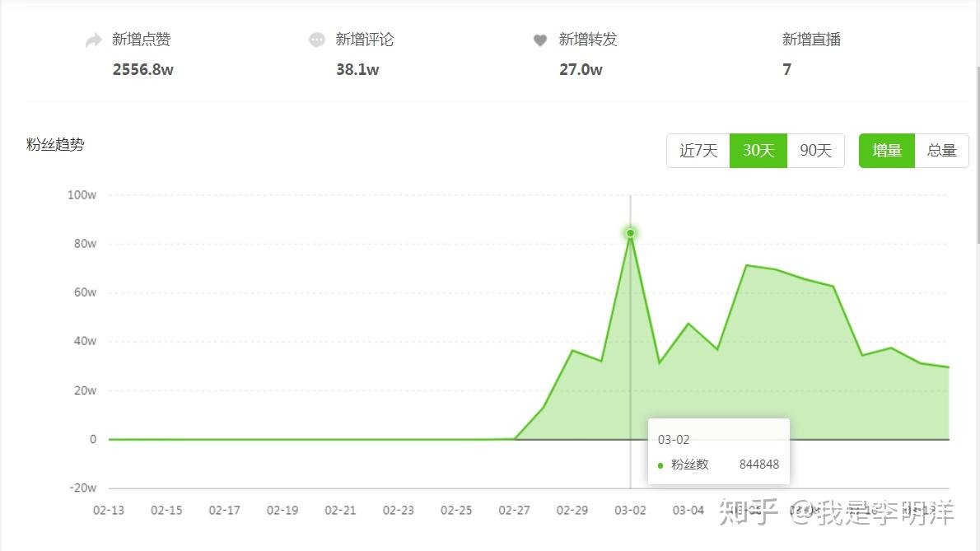Click the comment bubble icon beside 新增评论

(317, 40)
